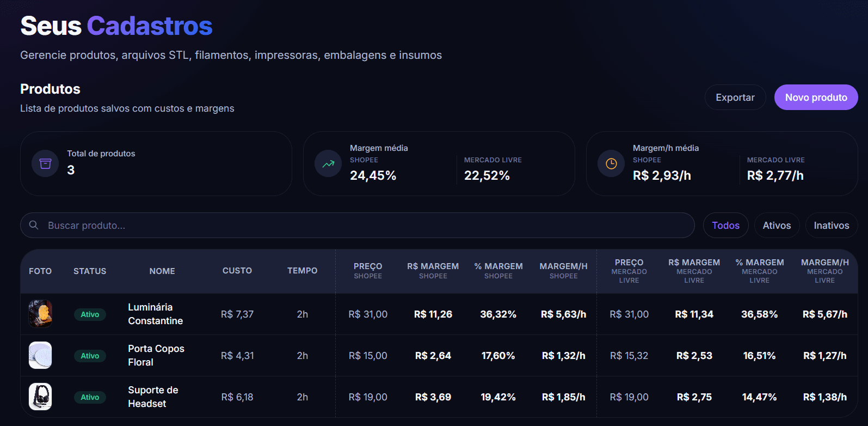Click the cost value R$ 4,31

(237, 356)
